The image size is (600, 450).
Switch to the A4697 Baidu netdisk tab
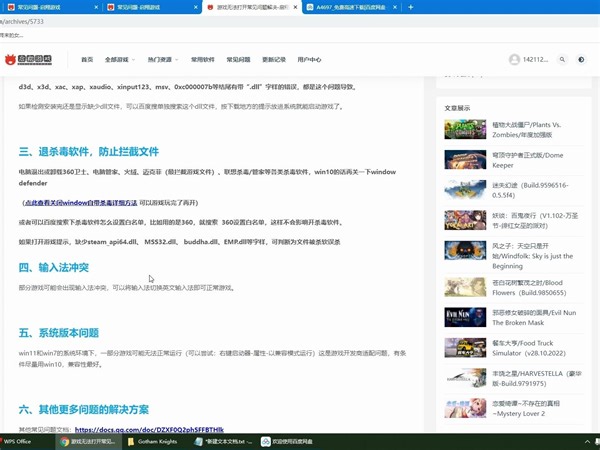pyautogui.click(x=350, y=7)
